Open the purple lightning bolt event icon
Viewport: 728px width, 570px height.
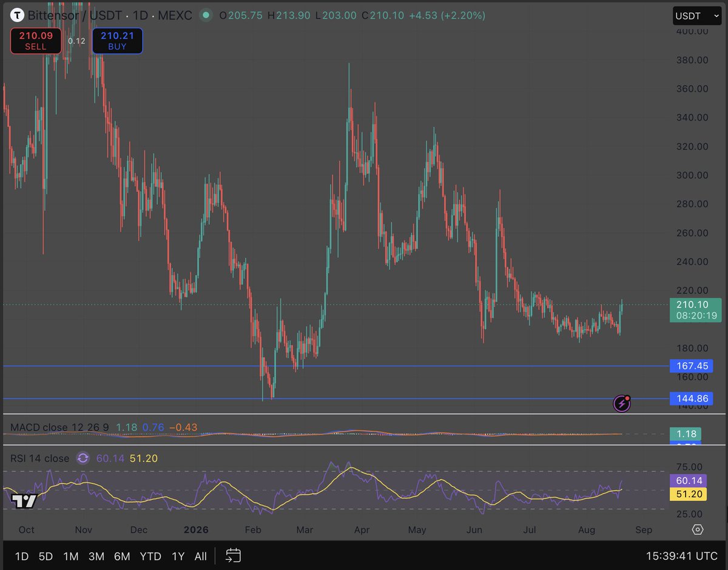tap(622, 403)
